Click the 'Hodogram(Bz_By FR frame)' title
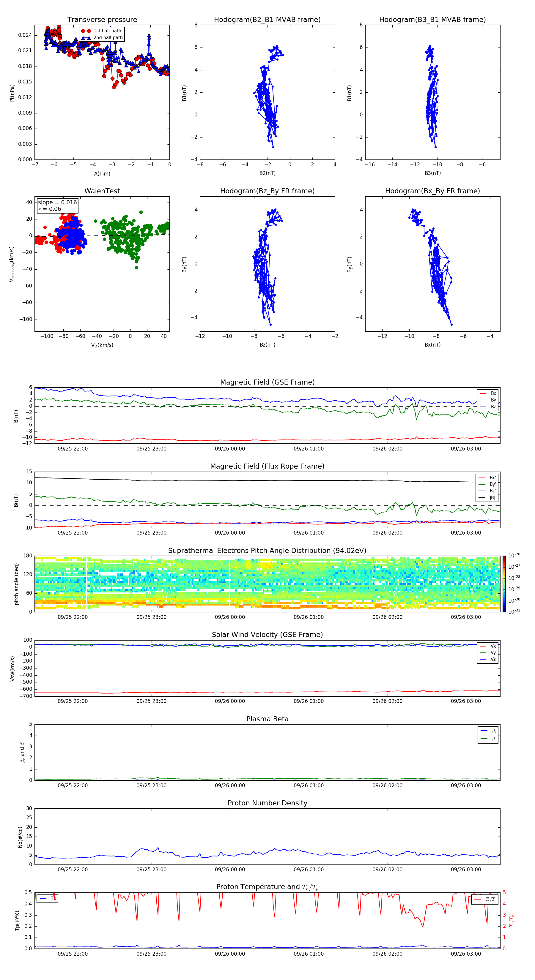Screen dimensions: 535x980 [267, 191]
